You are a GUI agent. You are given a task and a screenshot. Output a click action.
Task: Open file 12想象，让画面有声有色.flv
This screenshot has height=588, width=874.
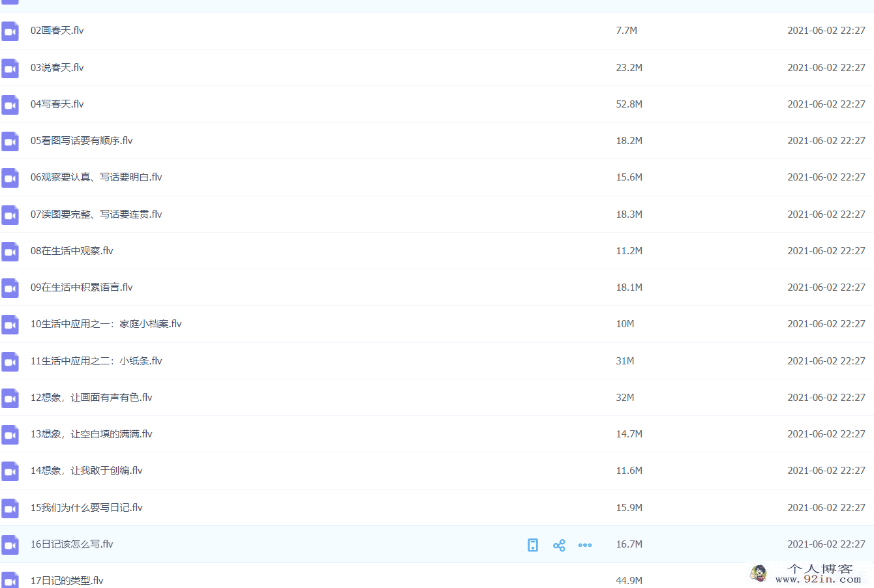point(91,398)
